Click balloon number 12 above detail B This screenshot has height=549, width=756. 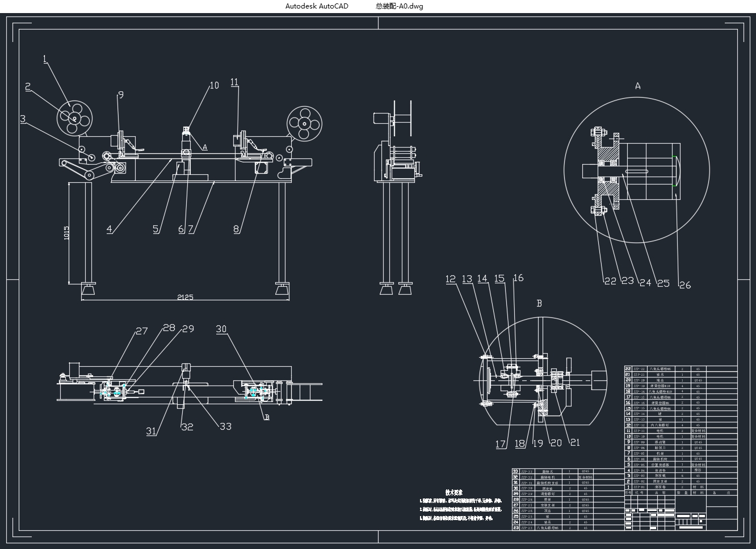point(451,279)
